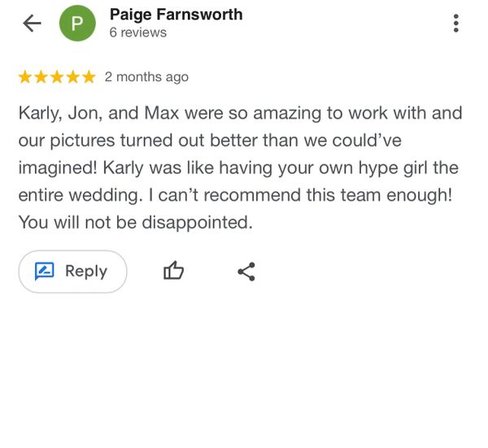
Task: Click the review's opening line mentioning Karly, Jon
Action: (240, 113)
